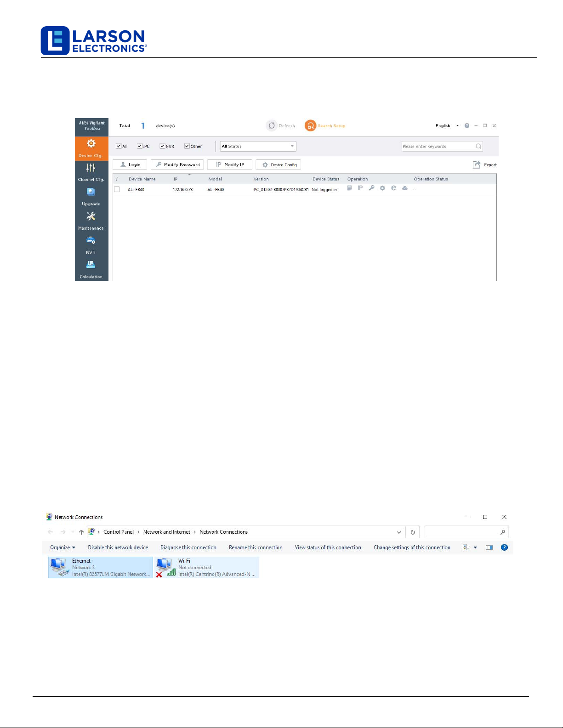Expand the All Status dropdown
The height and width of the screenshot is (728, 563).
click(x=258, y=147)
